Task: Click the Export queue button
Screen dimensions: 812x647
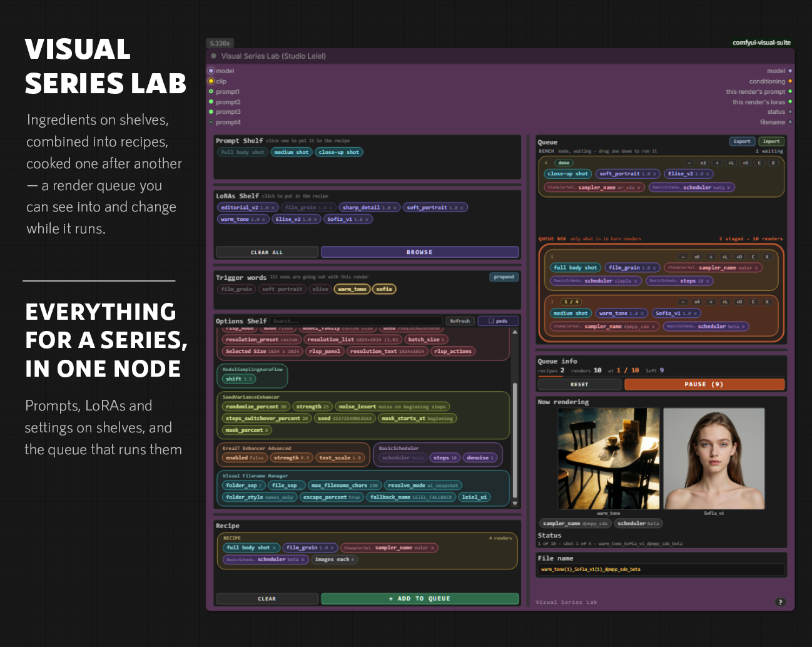Action: 742,141
